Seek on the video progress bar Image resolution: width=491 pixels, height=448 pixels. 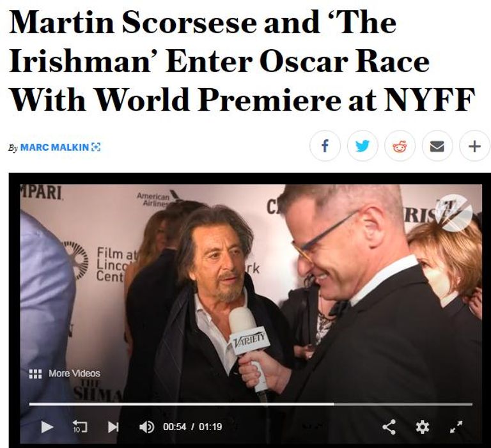pyautogui.click(x=251, y=404)
